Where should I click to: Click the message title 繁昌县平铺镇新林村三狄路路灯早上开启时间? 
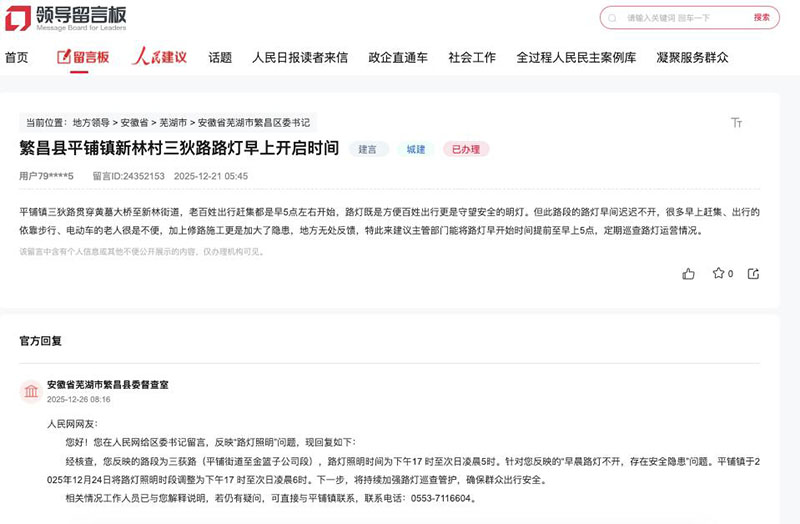(x=179, y=148)
